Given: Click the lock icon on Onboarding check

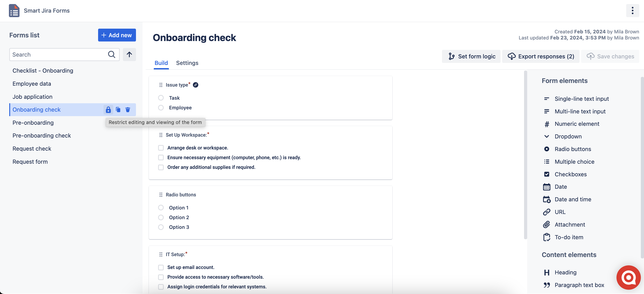Looking at the screenshot, I should (108, 110).
